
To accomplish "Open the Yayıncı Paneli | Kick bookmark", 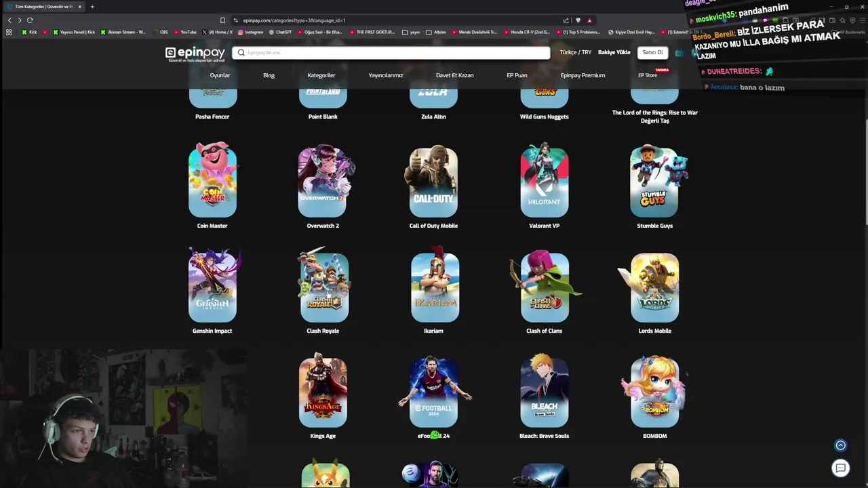I will pos(74,32).
